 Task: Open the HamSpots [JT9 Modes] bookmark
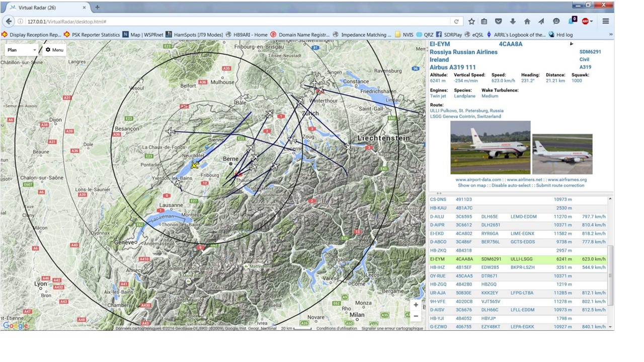194,35
